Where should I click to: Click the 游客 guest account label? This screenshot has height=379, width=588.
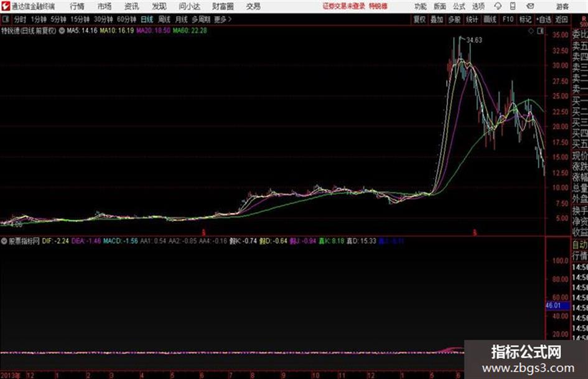(562, 6)
